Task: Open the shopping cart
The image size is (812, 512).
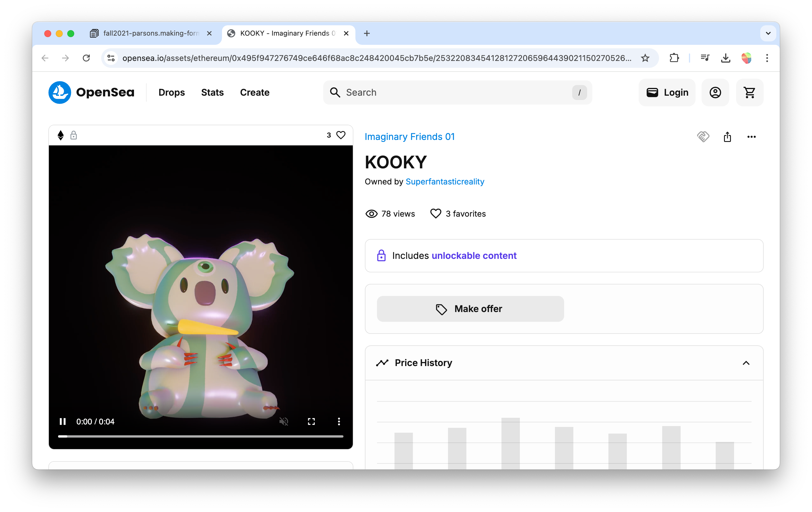Action: coord(750,92)
